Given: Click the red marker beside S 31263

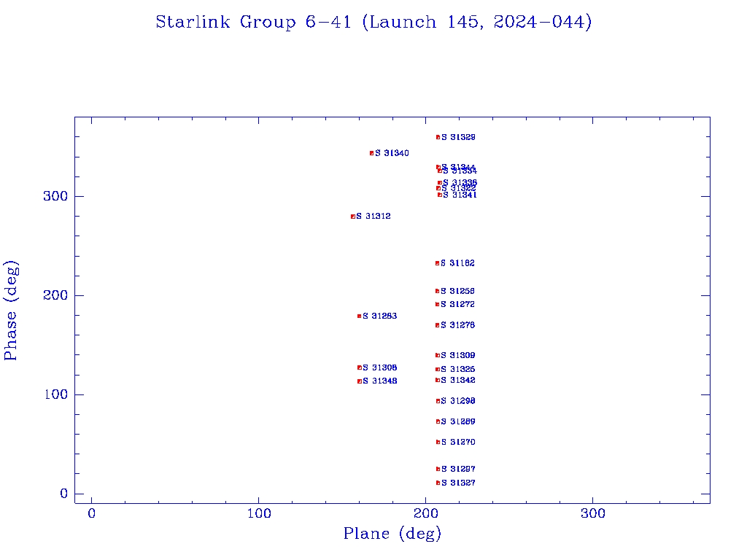Looking at the screenshot, I should pyautogui.click(x=359, y=316).
